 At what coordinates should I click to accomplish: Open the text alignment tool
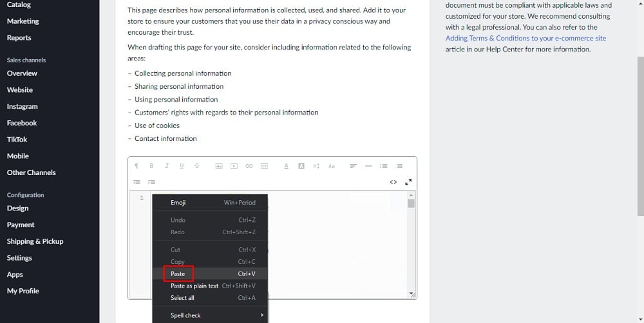pyautogui.click(x=353, y=166)
